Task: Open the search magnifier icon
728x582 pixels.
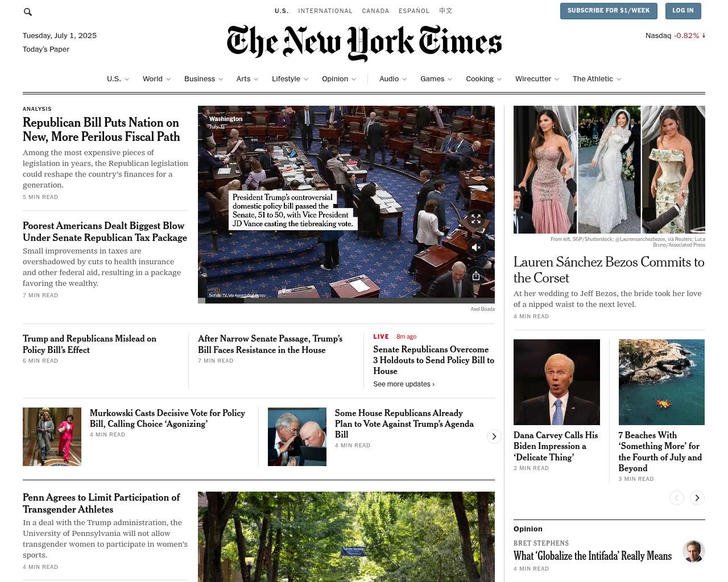Action: coord(28,12)
